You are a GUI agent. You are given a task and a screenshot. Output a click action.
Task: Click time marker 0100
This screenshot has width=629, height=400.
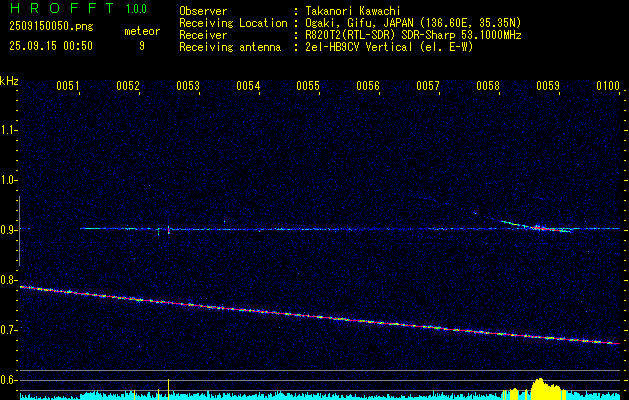[608, 86]
